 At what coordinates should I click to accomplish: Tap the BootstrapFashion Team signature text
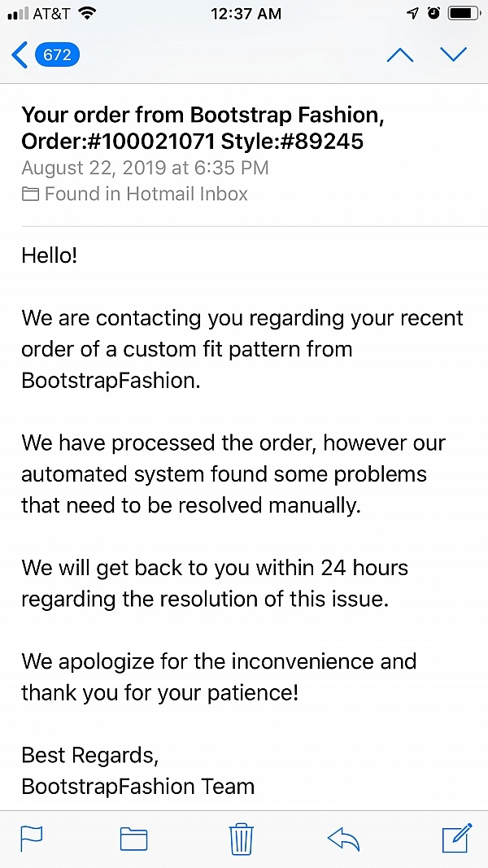(138, 787)
